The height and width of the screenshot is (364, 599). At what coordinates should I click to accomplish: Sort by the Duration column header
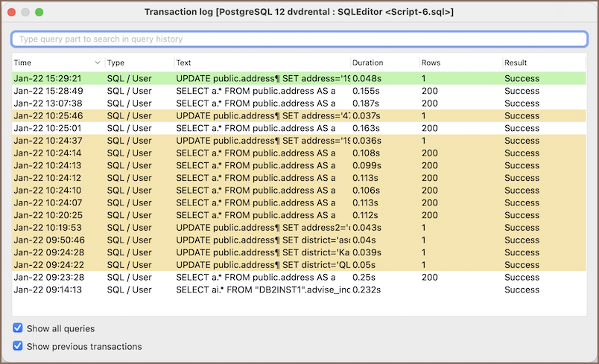[x=384, y=63]
